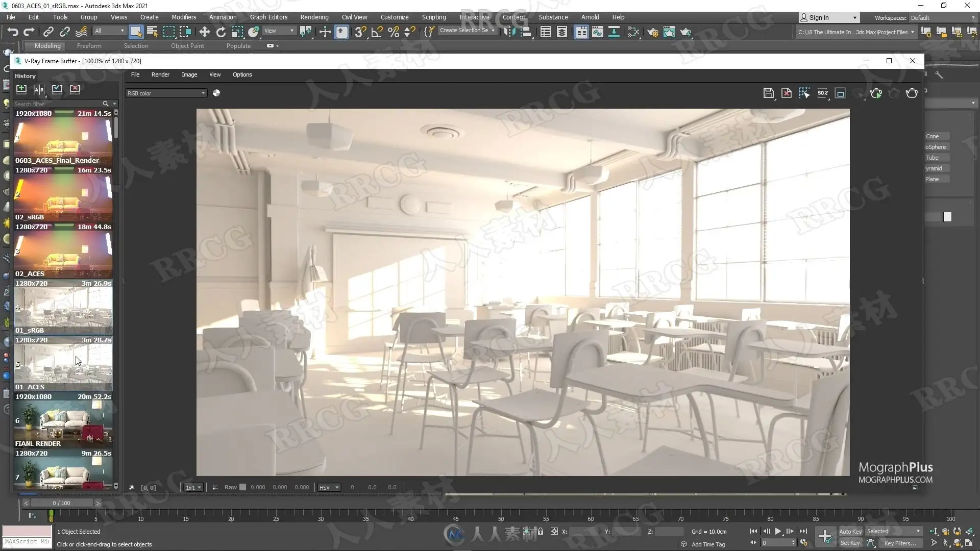This screenshot has height=551, width=980.
Task: Open the Render menu in frame buffer
Action: pos(160,74)
